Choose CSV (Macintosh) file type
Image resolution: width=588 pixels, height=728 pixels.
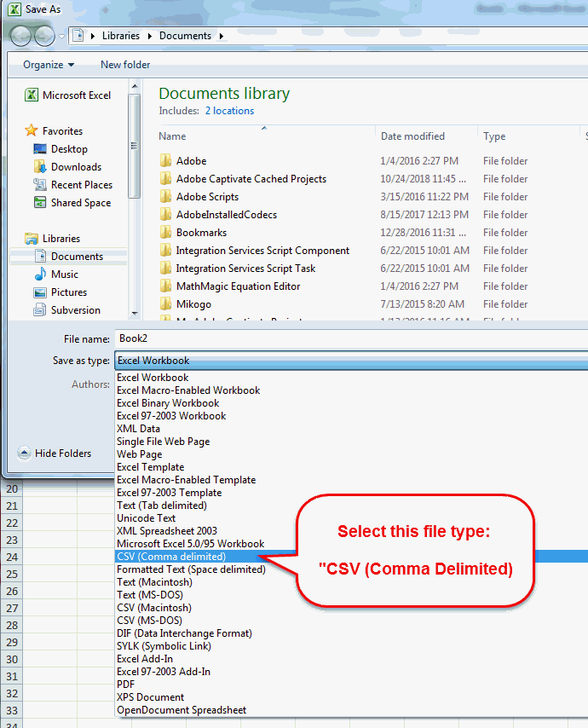(154, 608)
